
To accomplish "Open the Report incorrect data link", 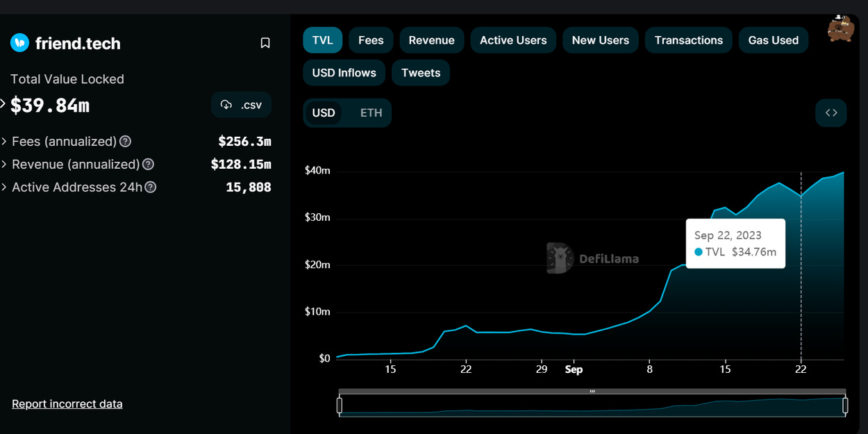I will click(x=67, y=403).
